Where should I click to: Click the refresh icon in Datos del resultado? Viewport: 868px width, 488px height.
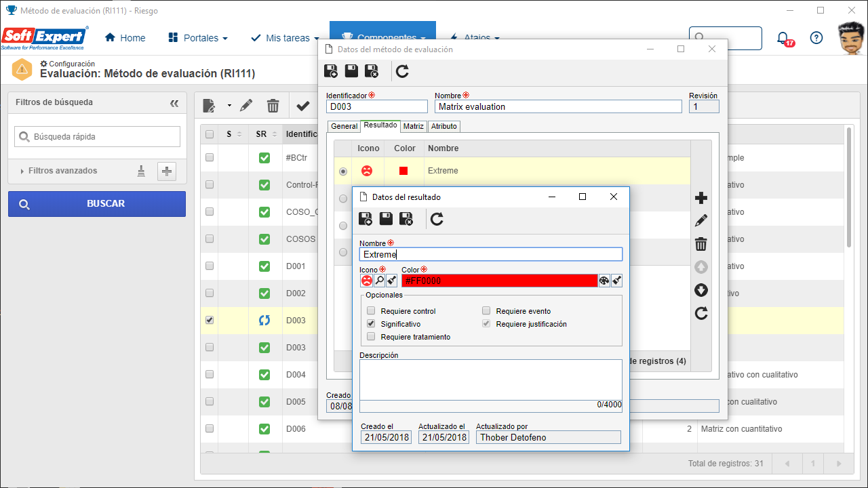pyautogui.click(x=437, y=218)
